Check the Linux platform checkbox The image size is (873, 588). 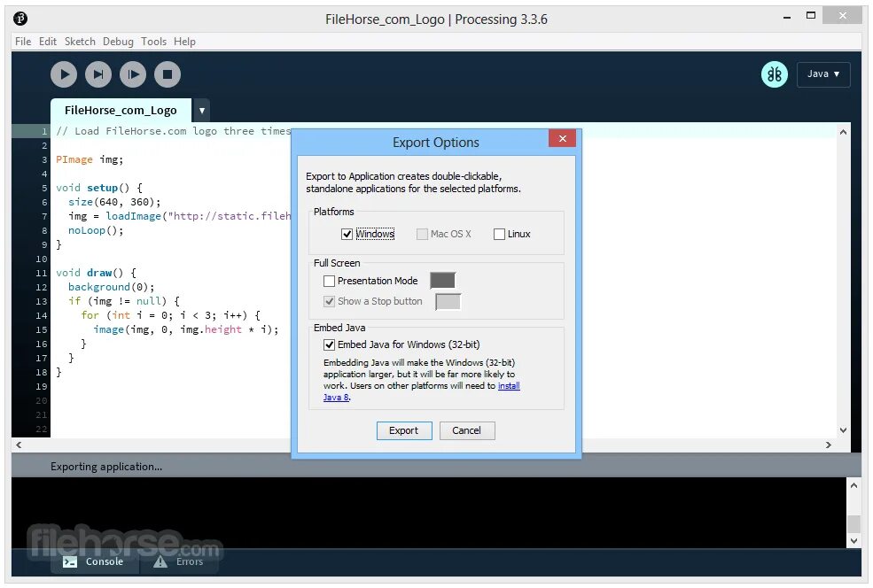click(499, 234)
